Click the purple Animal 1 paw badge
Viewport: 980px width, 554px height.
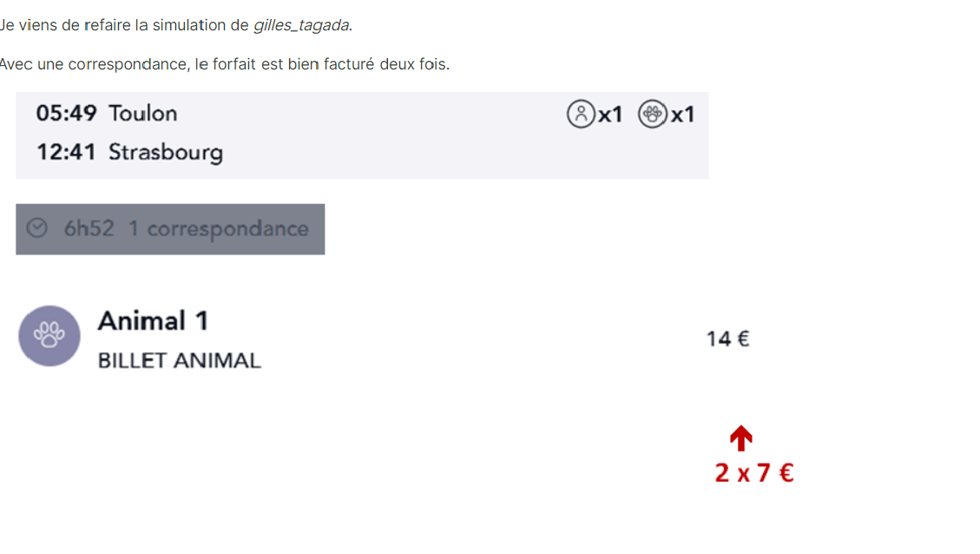tap(49, 336)
